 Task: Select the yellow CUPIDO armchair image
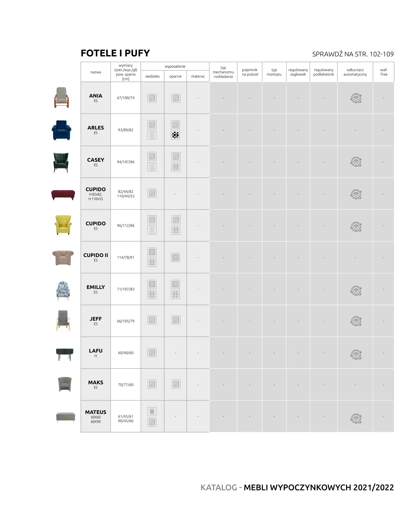tap(63, 225)
